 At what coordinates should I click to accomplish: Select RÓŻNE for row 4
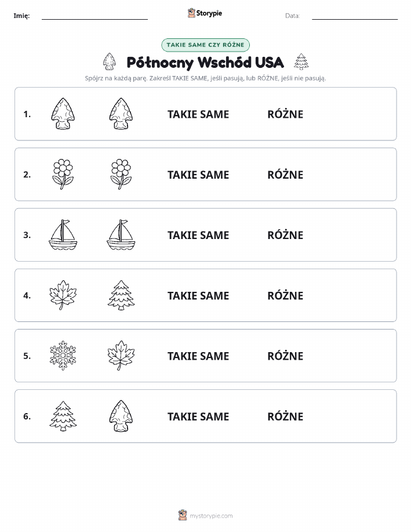pos(285,295)
